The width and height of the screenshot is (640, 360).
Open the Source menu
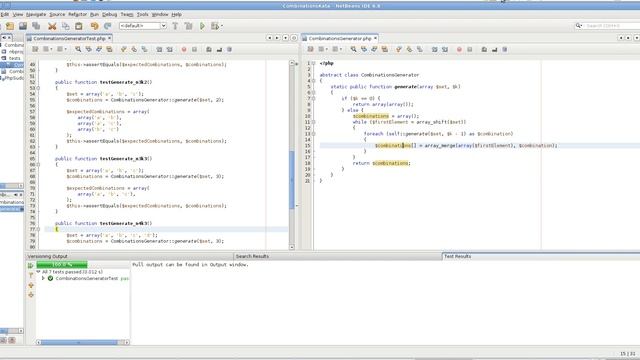[57, 14]
